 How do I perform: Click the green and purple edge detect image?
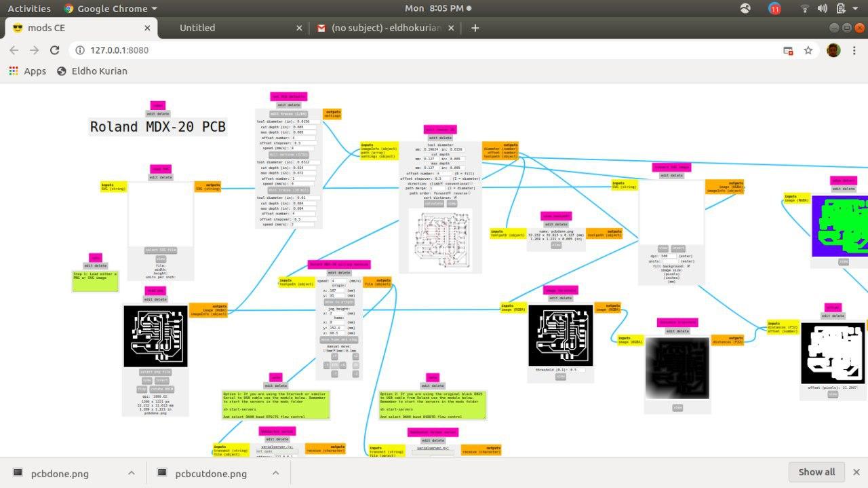(x=840, y=226)
